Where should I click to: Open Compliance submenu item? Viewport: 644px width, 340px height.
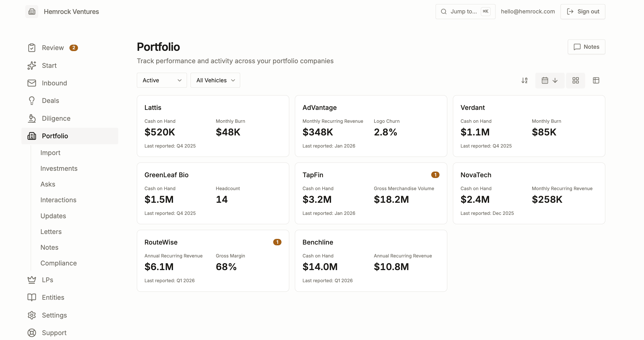click(59, 263)
